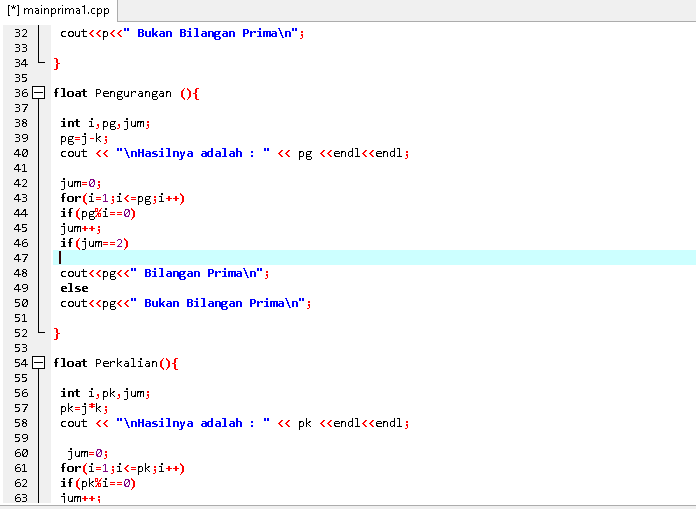The image size is (696, 509).
Task: Click the Hasilnya cout statement with pg
Action: point(234,153)
